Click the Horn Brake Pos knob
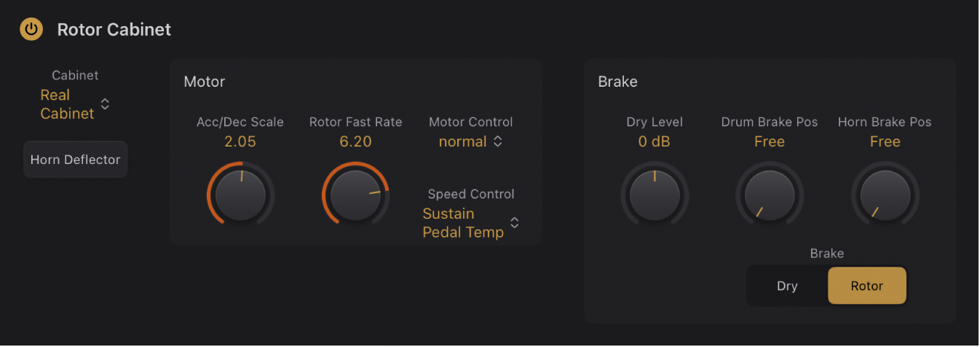 (x=885, y=196)
